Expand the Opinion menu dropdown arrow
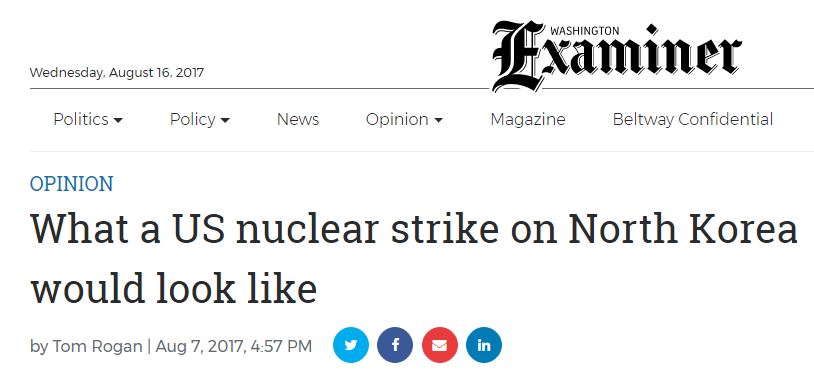The width and height of the screenshot is (814, 369). (438, 120)
